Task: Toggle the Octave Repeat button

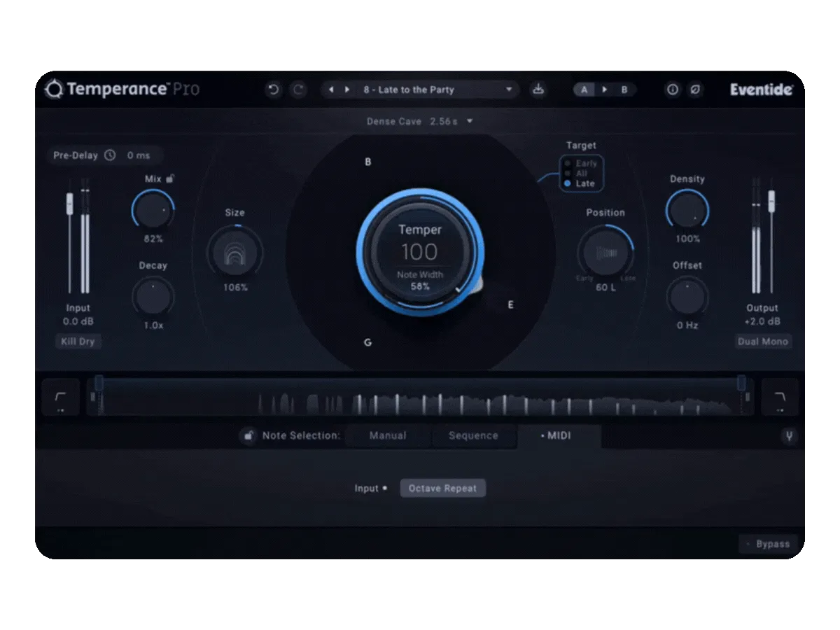Action: (442, 489)
